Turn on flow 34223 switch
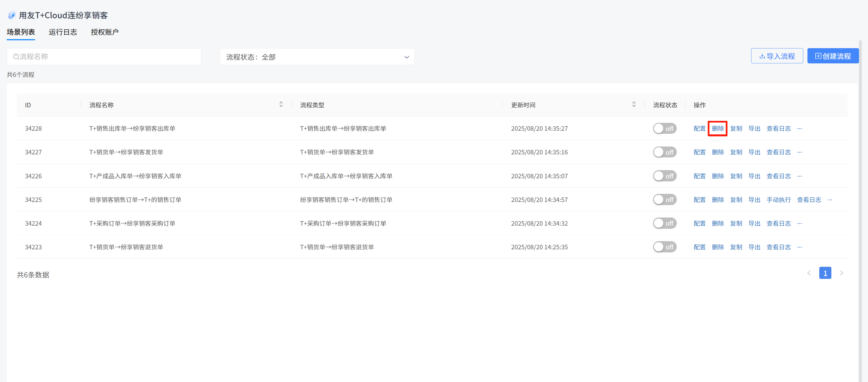This screenshot has height=382, width=868. 665,247
